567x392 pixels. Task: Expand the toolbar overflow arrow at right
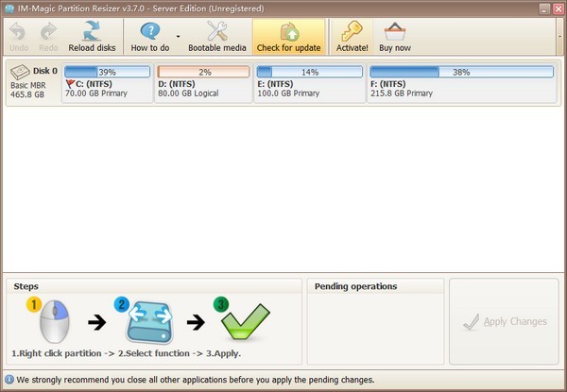[x=559, y=36]
